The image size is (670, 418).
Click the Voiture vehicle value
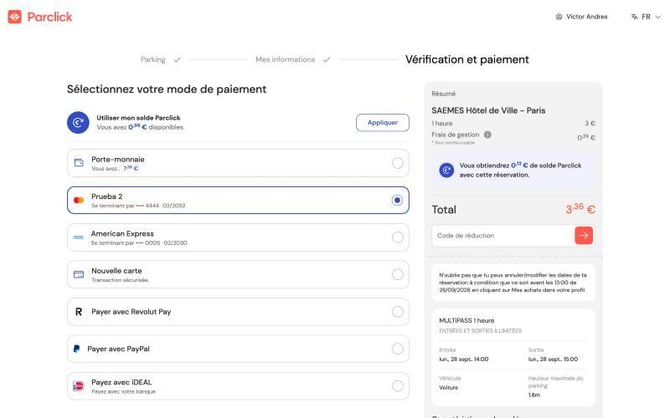tap(448, 388)
